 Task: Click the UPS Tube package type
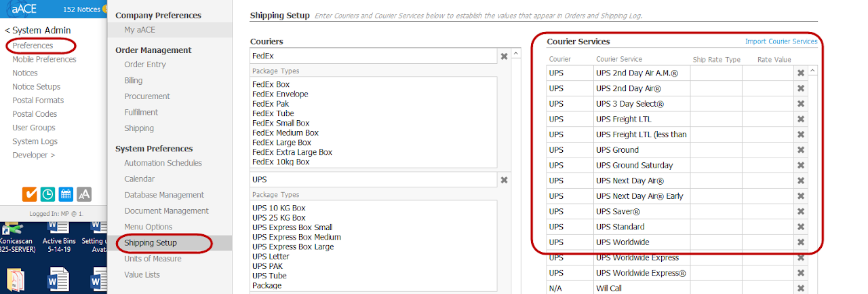point(271,276)
